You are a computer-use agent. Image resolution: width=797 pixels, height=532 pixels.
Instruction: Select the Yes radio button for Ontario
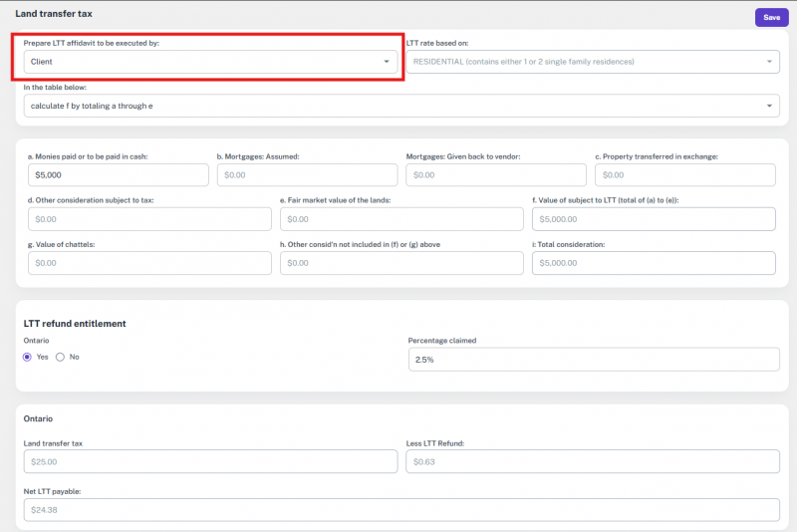tap(28, 357)
